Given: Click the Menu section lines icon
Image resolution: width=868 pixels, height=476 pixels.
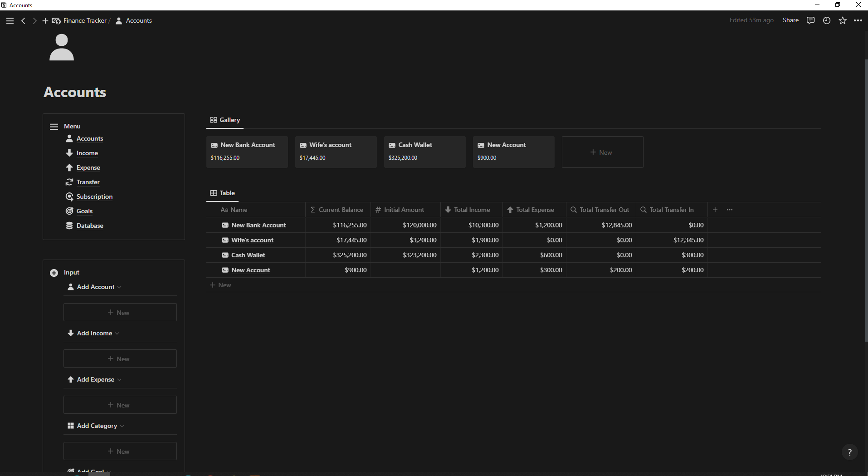Looking at the screenshot, I should [54, 127].
